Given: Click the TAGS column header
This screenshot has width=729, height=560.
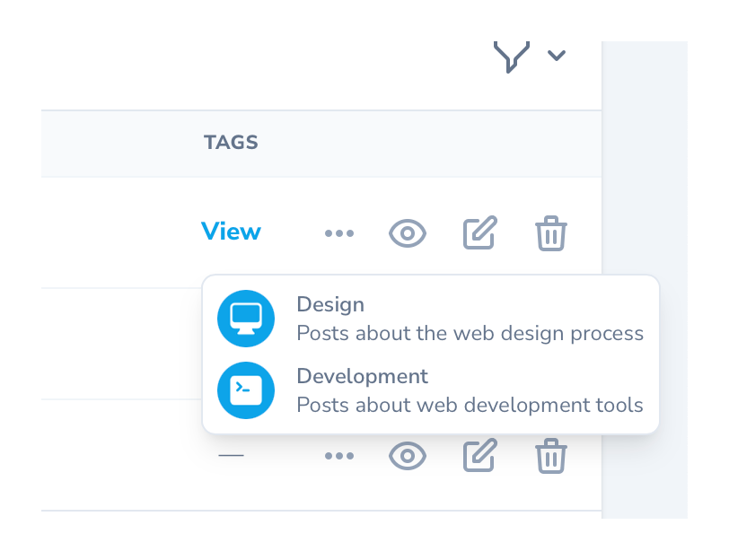Looking at the screenshot, I should 231,142.
